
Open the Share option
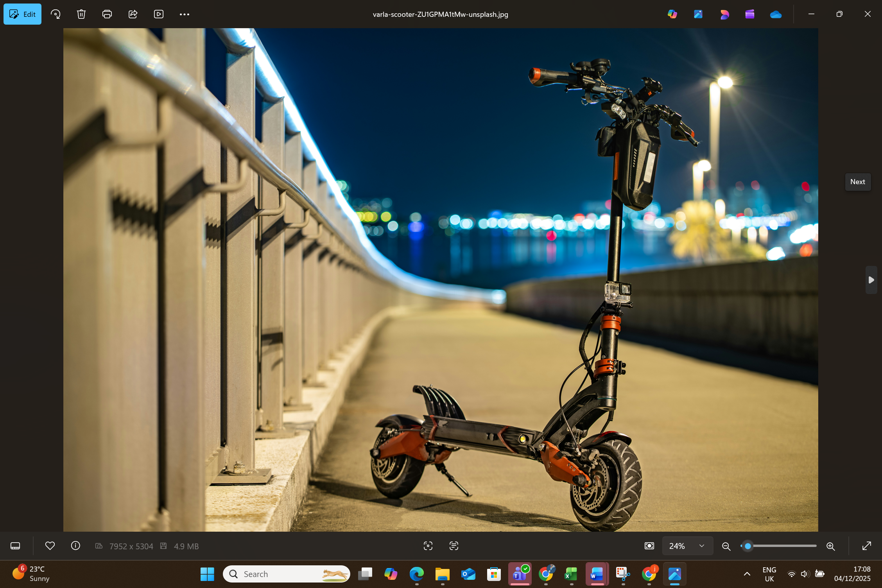[133, 14]
